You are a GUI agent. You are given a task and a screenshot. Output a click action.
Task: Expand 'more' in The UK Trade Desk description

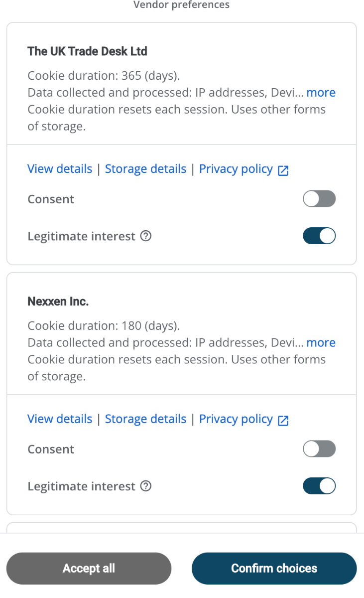click(x=321, y=93)
